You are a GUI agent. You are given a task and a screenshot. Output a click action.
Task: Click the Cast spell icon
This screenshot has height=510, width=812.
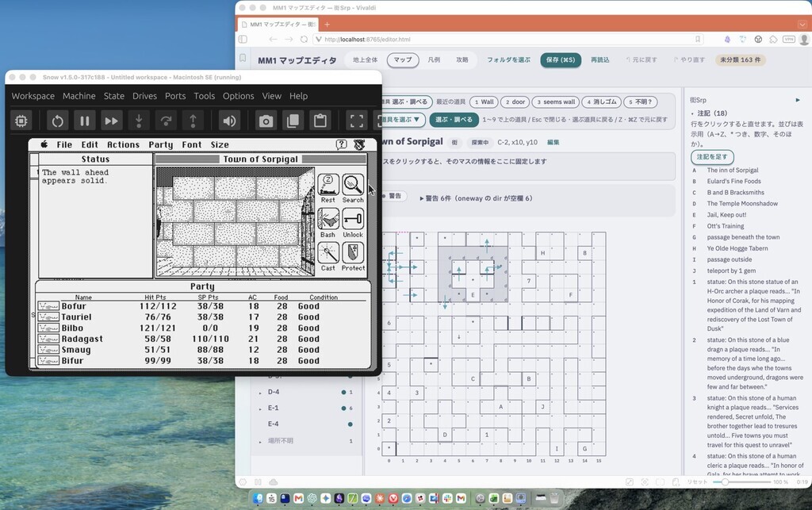pos(328,253)
